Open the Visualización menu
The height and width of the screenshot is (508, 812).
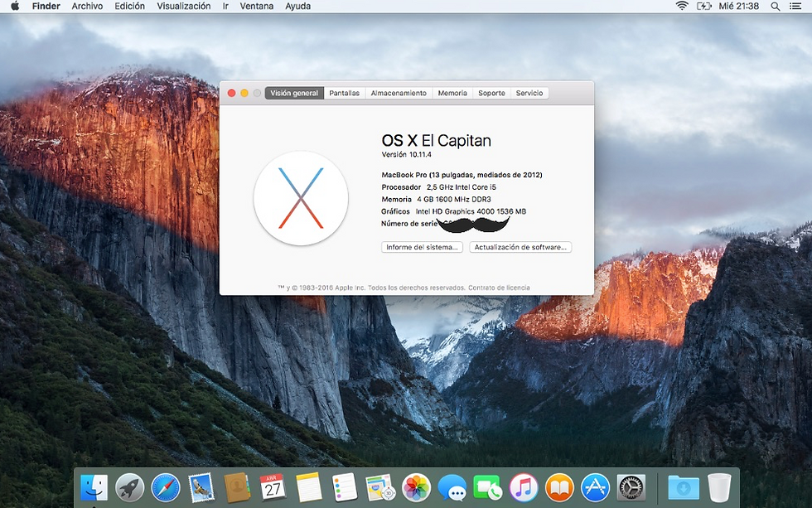184,7
